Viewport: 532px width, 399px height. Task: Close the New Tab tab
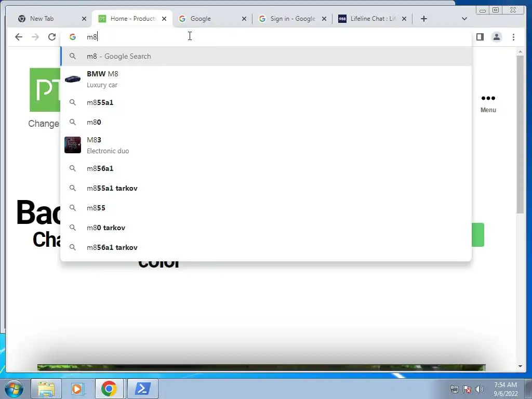[x=84, y=19]
